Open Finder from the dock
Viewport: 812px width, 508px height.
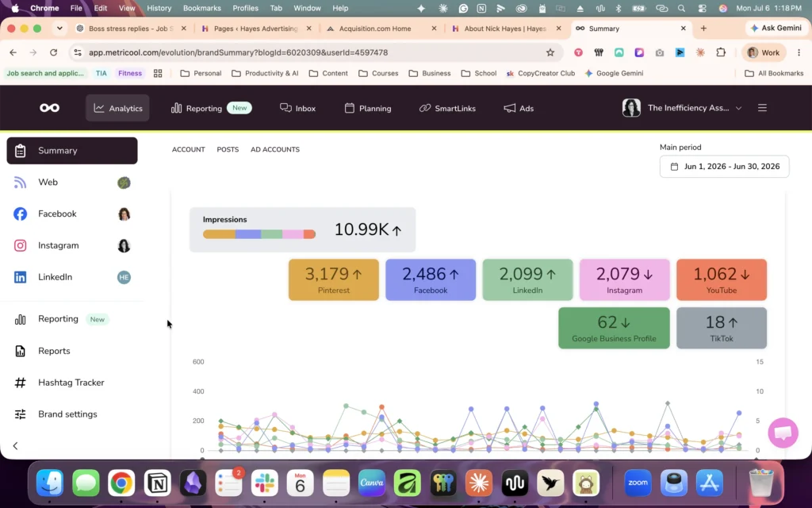coord(50,483)
